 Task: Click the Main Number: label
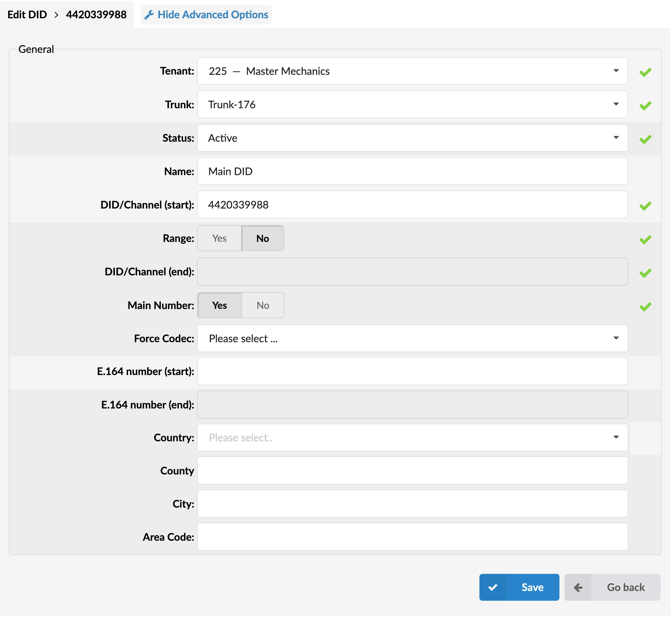[x=161, y=306]
